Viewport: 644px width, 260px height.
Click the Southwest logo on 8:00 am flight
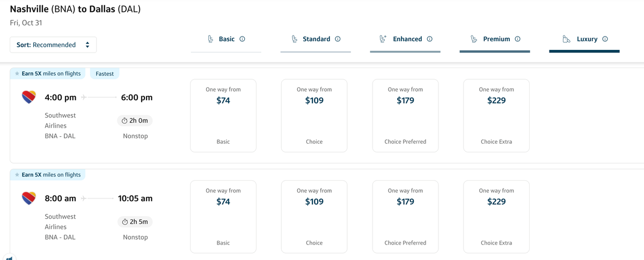(x=28, y=198)
